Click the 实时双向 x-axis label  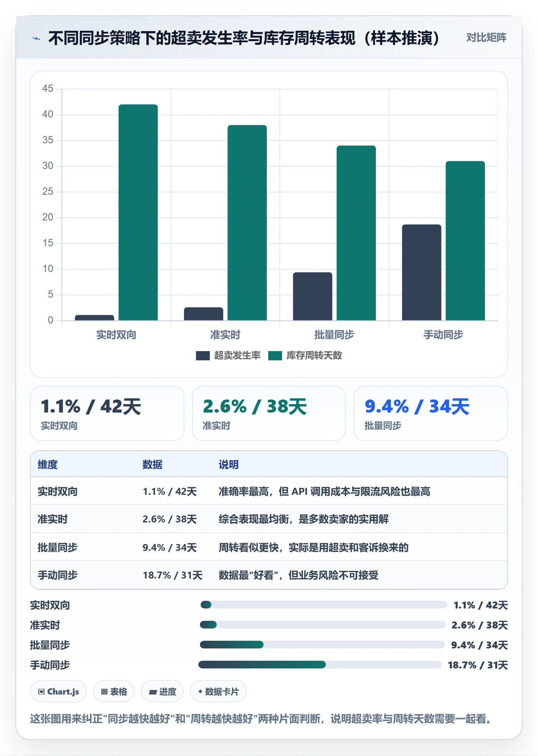116,335
